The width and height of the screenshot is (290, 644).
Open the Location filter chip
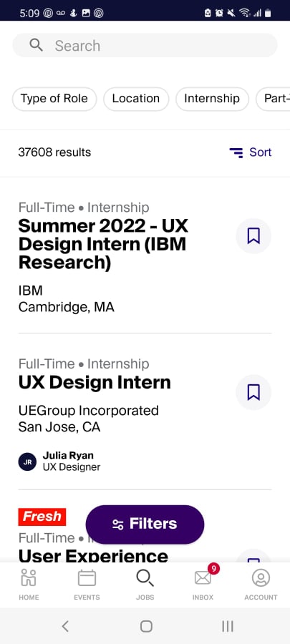(136, 99)
